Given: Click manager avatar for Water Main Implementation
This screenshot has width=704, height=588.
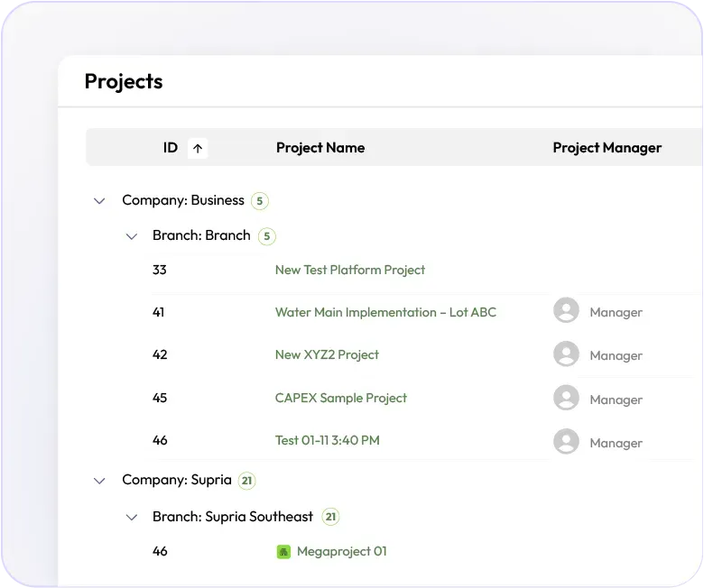Looking at the screenshot, I should coord(566,311).
